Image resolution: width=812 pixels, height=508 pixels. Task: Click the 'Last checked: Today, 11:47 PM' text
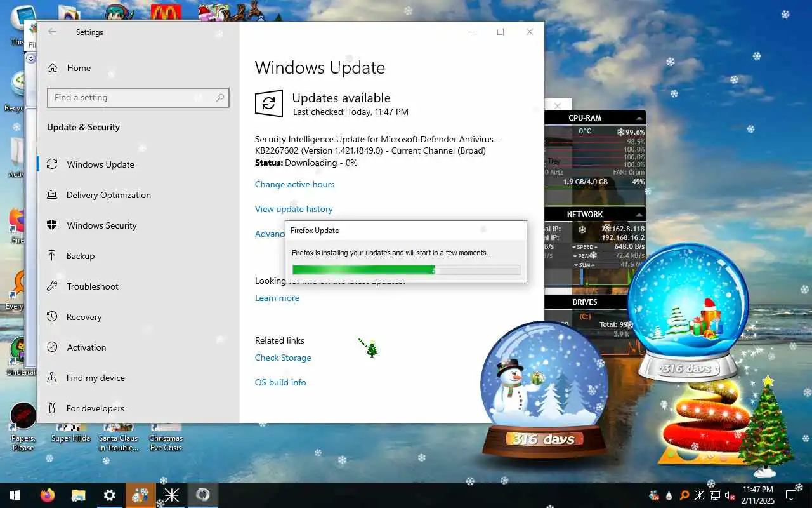(350, 112)
